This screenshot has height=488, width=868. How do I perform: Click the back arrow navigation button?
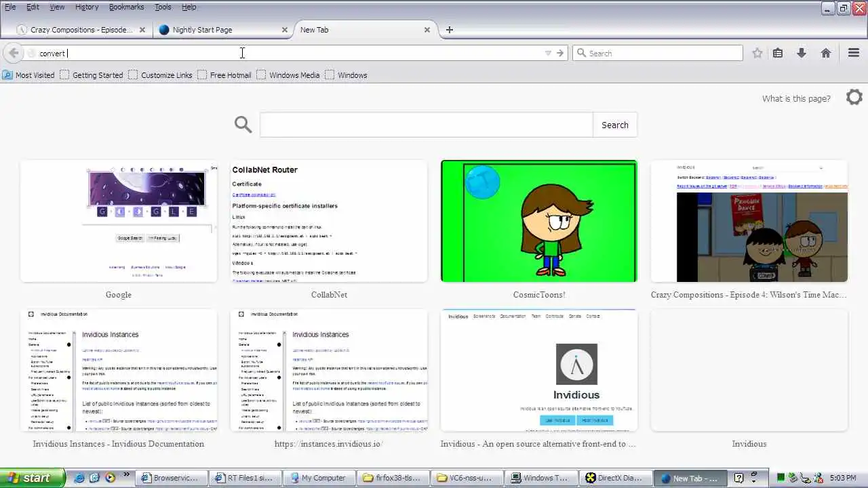coord(14,53)
